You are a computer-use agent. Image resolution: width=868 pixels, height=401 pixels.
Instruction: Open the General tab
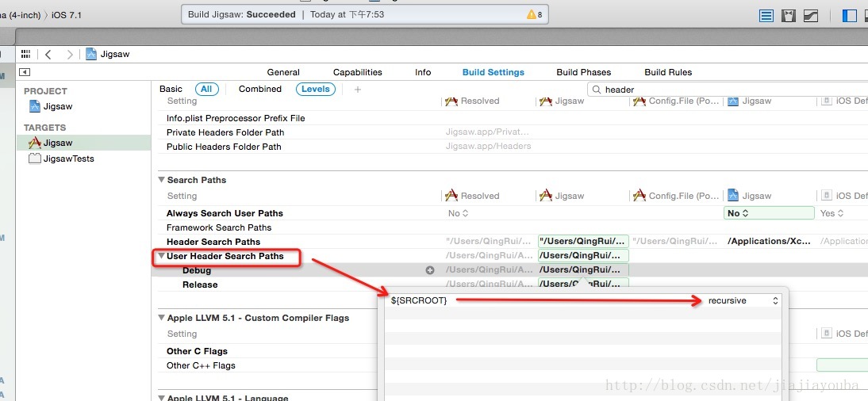[283, 72]
